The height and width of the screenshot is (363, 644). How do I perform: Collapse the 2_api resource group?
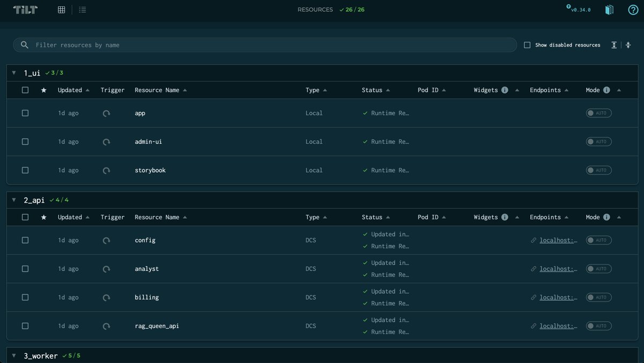pos(14,200)
